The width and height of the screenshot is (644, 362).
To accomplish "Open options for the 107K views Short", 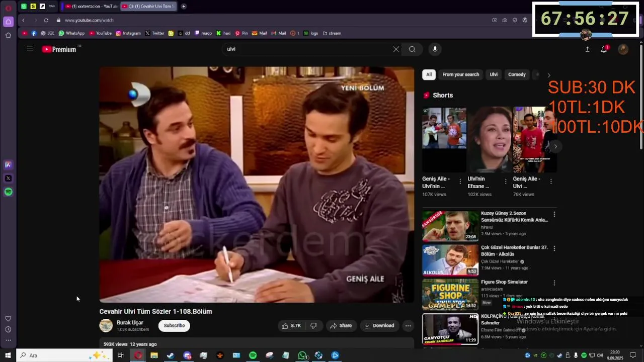I will click(x=460, y=182).
